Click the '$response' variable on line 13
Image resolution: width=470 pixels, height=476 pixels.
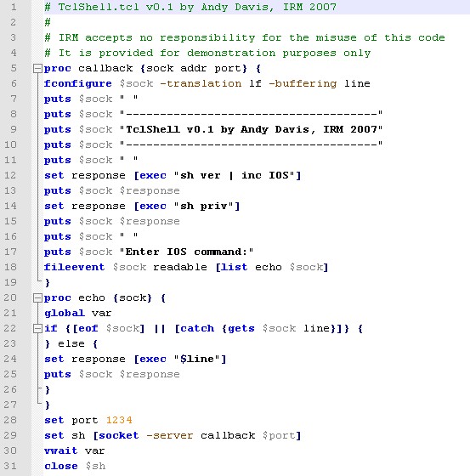[150, 191]
